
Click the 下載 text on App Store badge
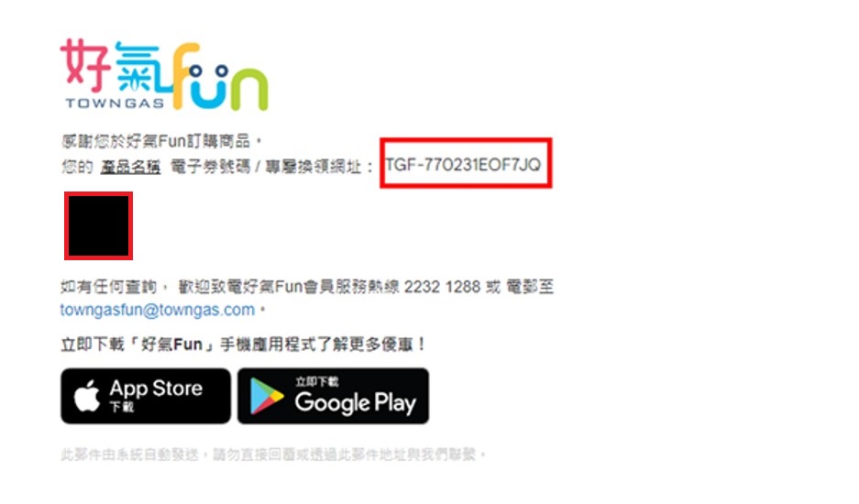tap(122, 407)
